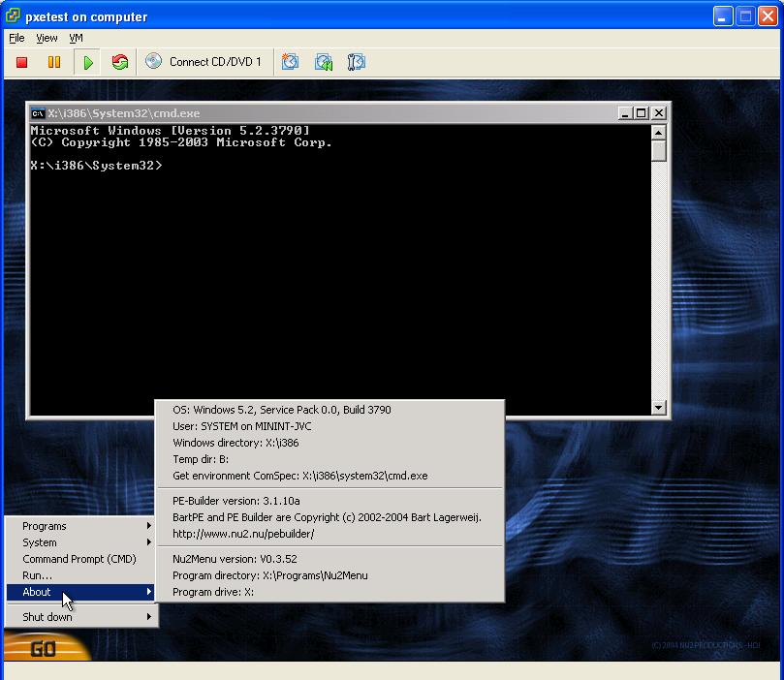Click the GO start button
The image size is (784, 680).
pos(46,647)
